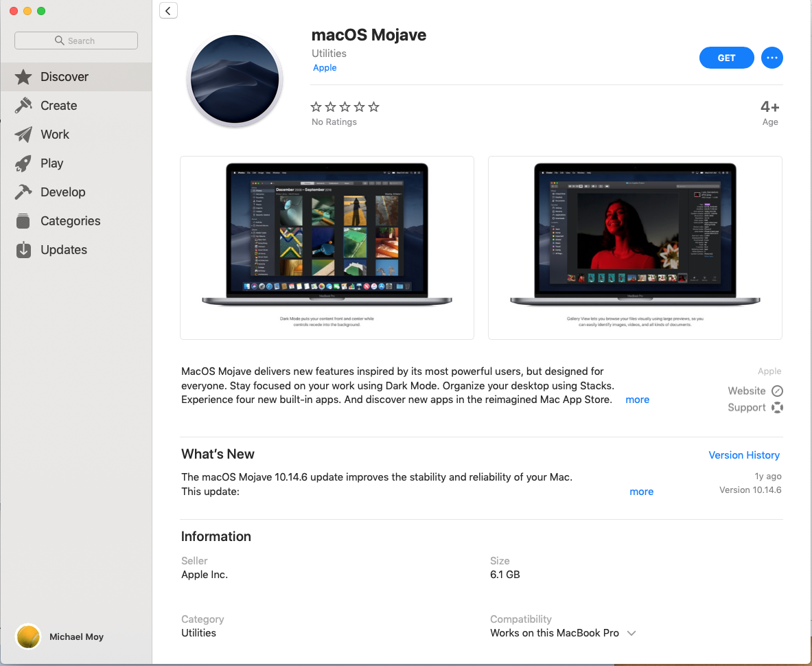This screenshot has height=666, width=812.
Task: Click the Work paper plane icon
Action: pos(23,135)
